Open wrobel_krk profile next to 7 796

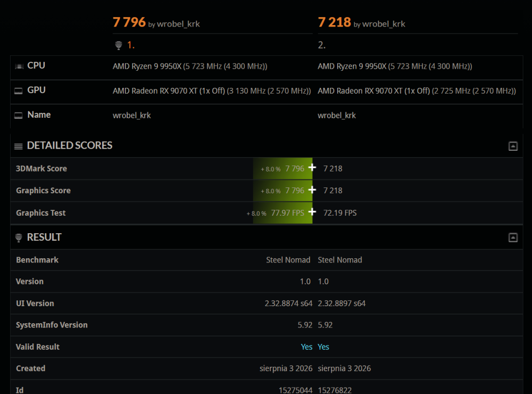click(x=178, y=24)
